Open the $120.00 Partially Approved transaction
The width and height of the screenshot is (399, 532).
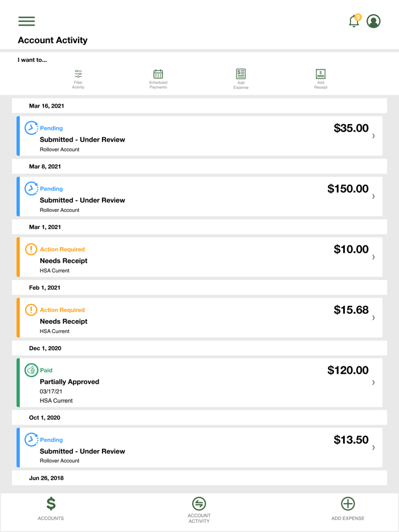tap(199, 382)
